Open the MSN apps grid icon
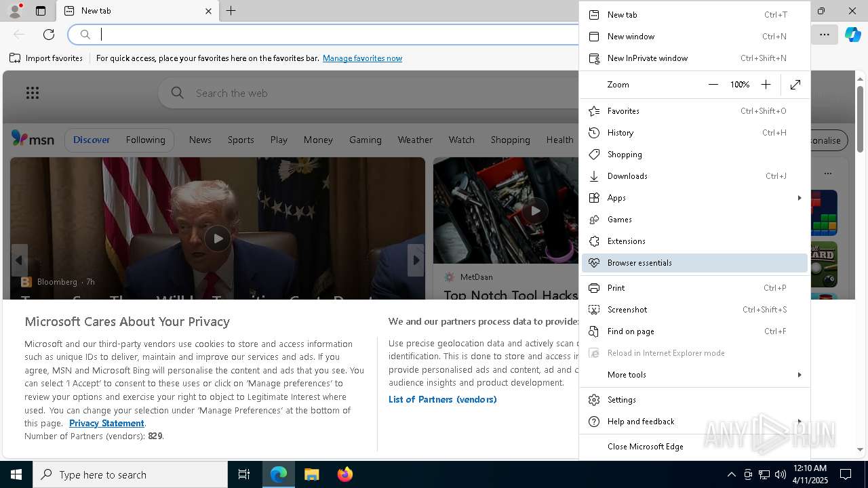 point(33,93)
